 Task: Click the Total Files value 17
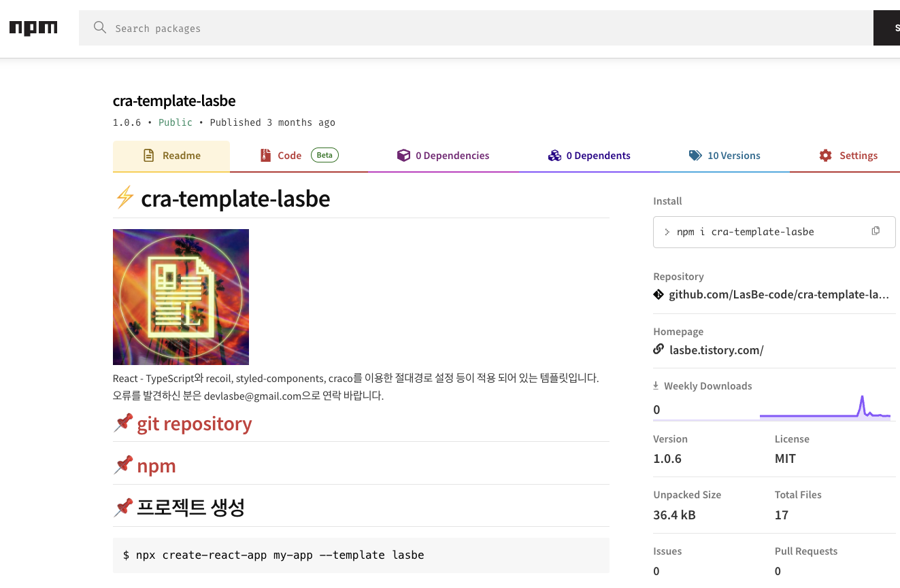tap(782, 515)
